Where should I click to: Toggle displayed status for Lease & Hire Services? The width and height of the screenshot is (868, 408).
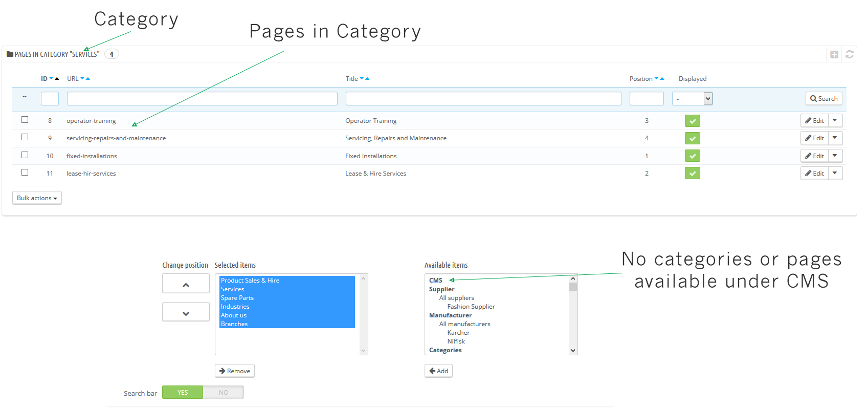693,173
